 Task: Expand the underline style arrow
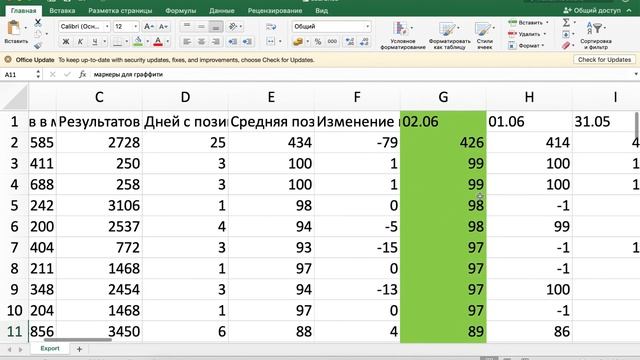(x=105, y=41)
